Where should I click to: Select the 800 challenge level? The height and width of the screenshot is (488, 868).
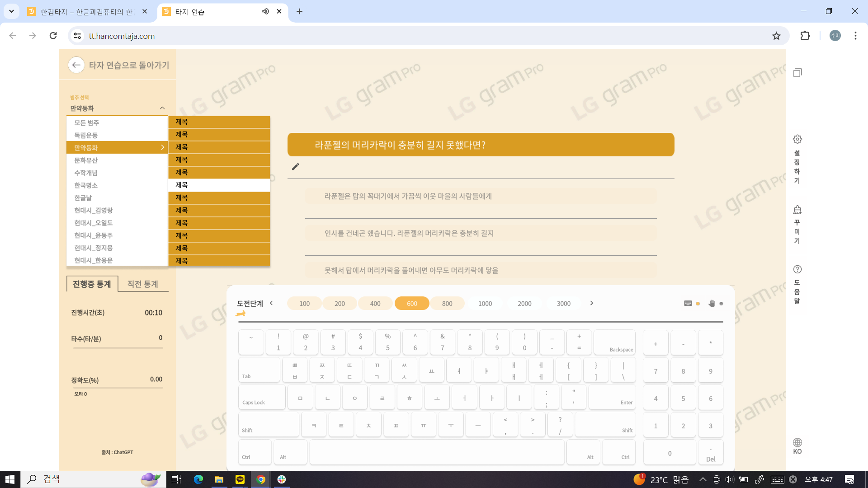[447, 303]
